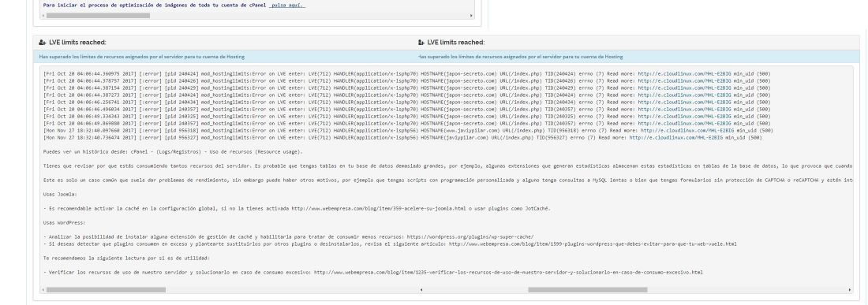Click the left 'LVE limits reached:' heading
This screenshot has width=868, height=305.
coord(77,43)
